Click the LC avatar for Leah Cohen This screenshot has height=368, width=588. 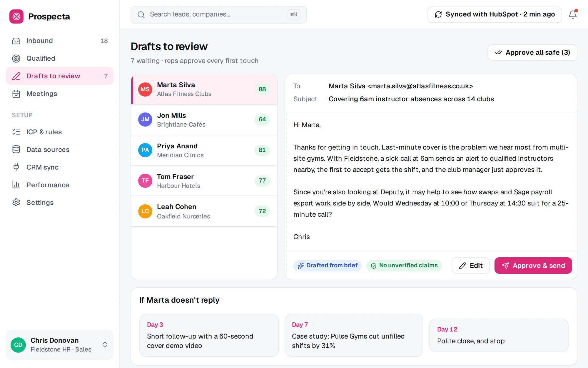(145, 211)
